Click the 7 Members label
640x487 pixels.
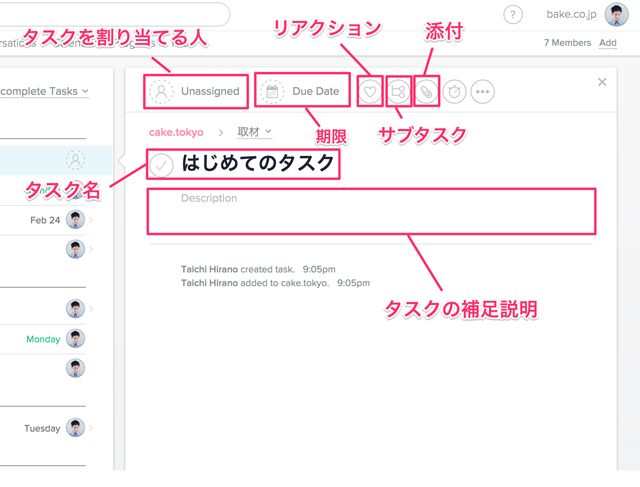(x=567, y=42)
